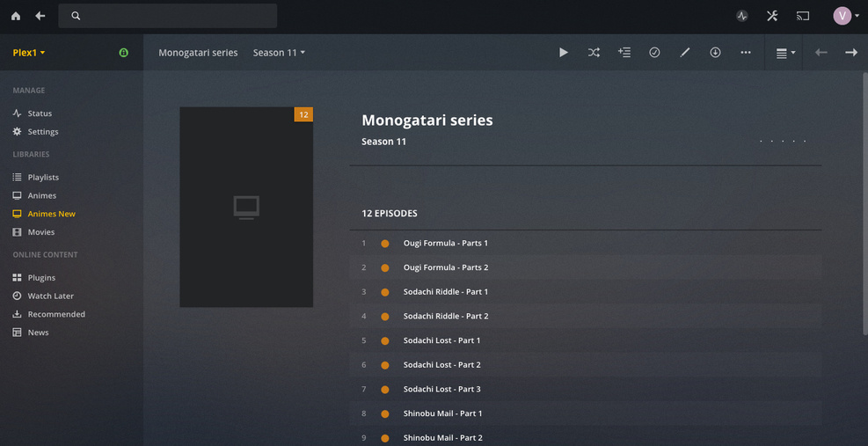Open the more options ellipsis menu

[x=746, y=53]
